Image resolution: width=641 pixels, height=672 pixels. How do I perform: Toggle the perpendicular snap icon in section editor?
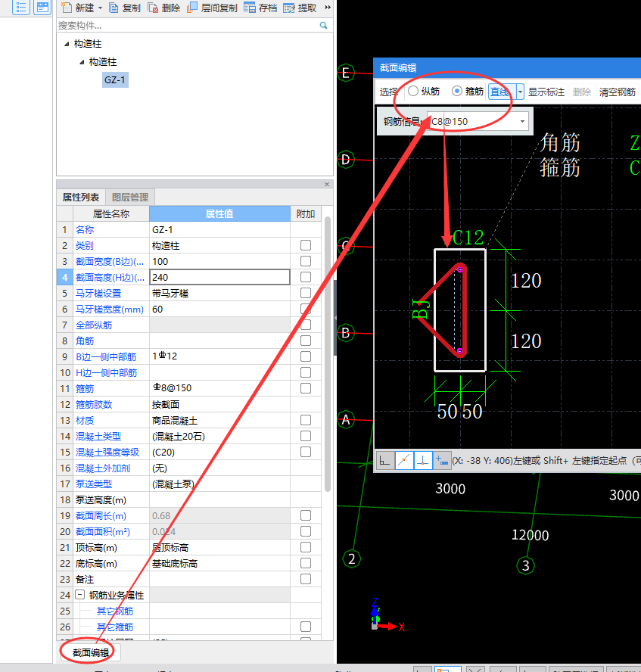pyautogui.click(x=423, y=461)
